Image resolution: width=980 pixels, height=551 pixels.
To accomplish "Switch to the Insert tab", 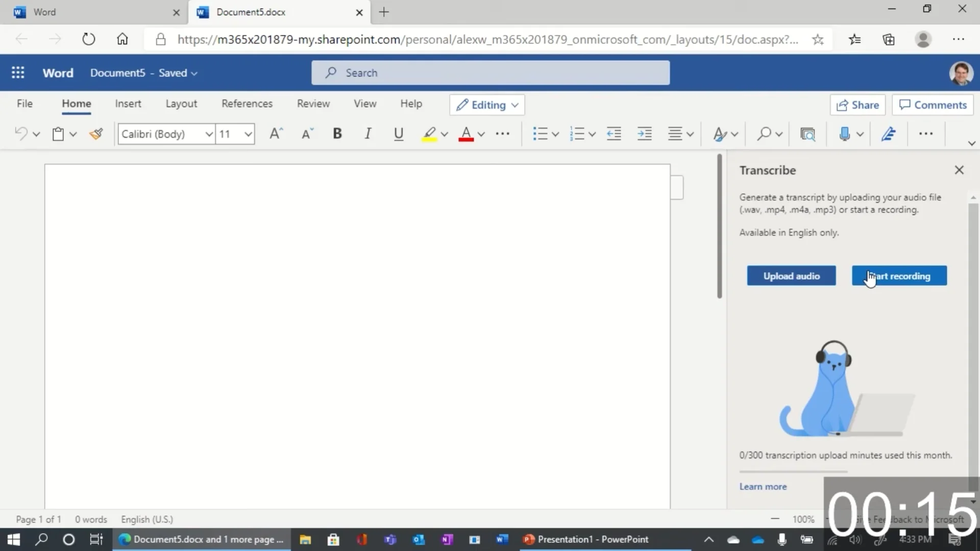I will (128, 104).
